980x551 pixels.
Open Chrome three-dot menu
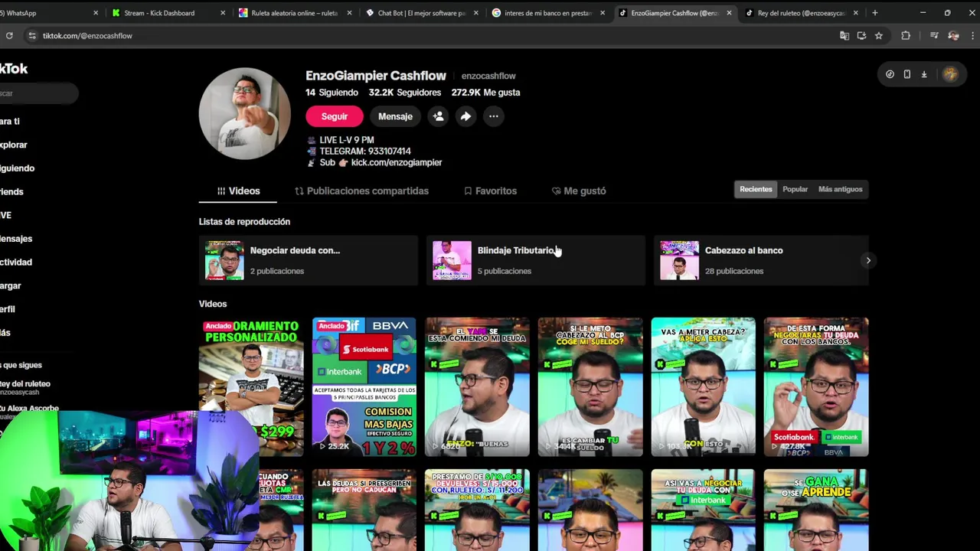[972, 36]
